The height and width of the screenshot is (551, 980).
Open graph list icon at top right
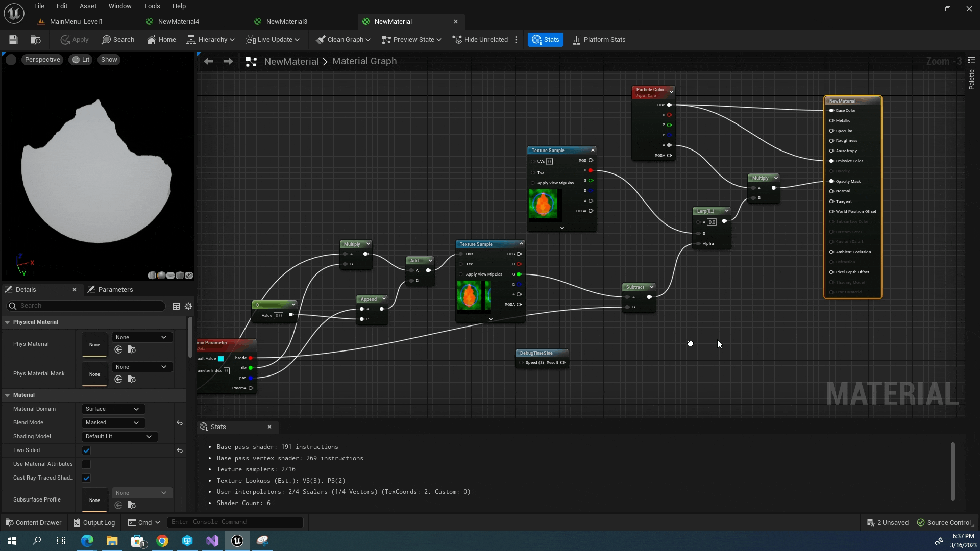point(971,60)
